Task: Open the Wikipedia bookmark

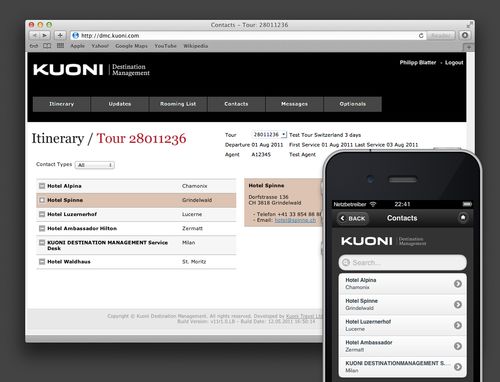Action: [x=196, y=46]
